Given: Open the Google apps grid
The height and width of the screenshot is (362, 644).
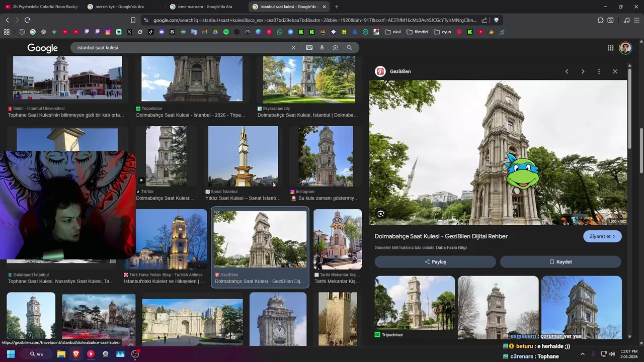Looking at the screenshot, I should tap(610, 48).
